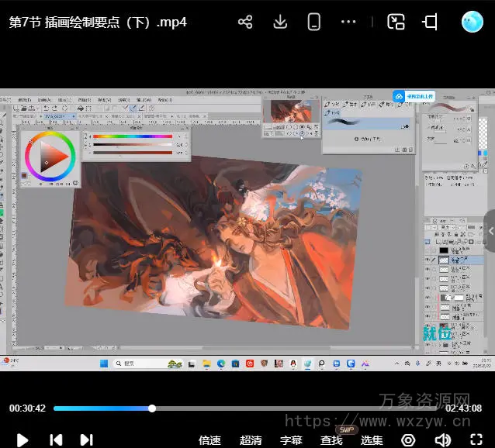The height and width of the screenshot is (448, 495).
Task: Skip to the next video
Action: click(x=86, y=439)
